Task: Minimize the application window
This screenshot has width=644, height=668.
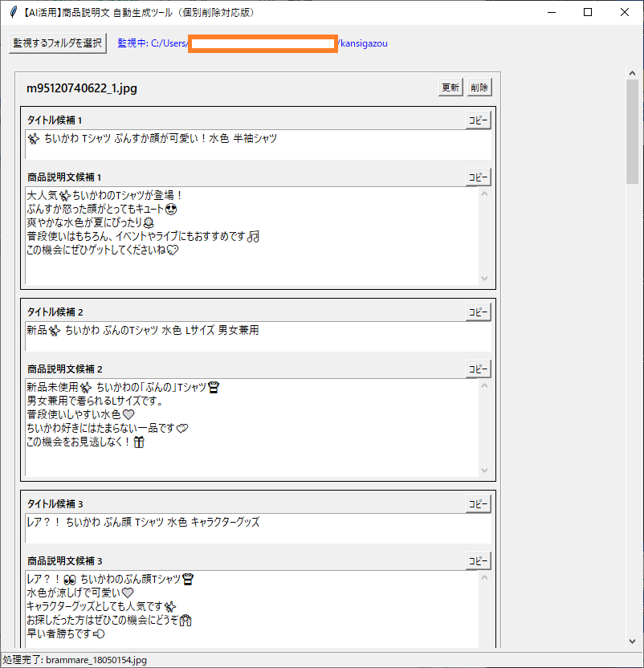Action: click(552, 12)
